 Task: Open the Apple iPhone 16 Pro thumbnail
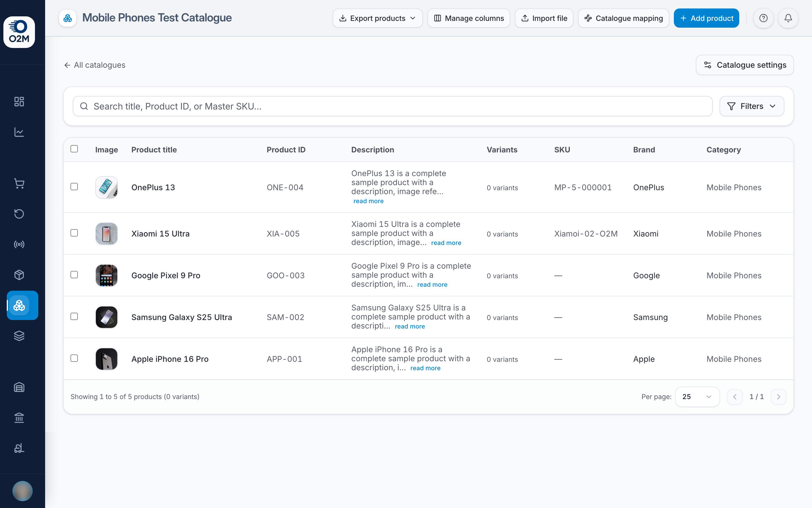pyautogui.click(x=107, y=359)
